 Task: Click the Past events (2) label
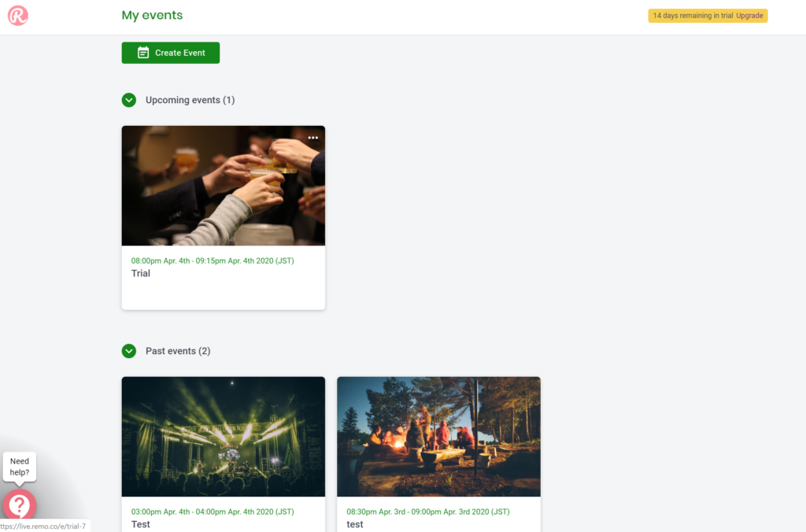178,351
